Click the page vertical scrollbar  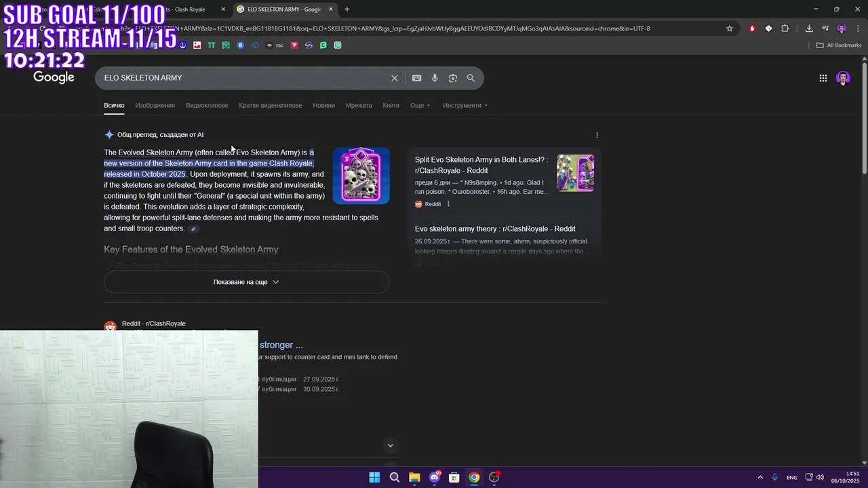click(864, 119)
